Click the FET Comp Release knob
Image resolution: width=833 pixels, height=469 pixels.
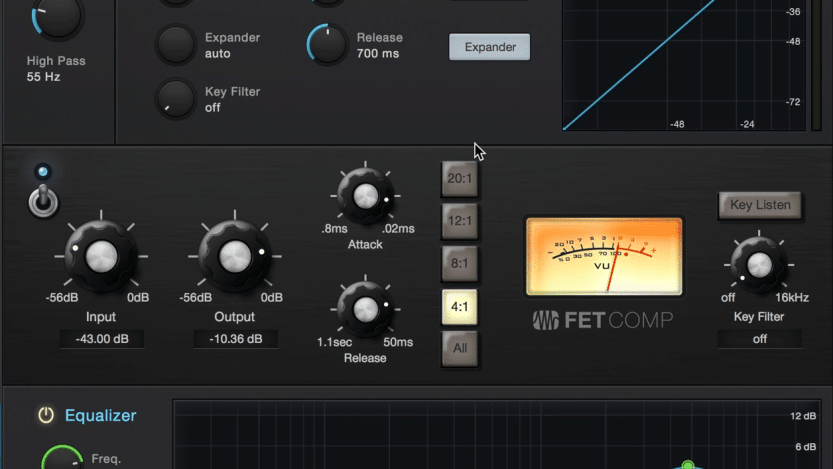coord(365,310)
